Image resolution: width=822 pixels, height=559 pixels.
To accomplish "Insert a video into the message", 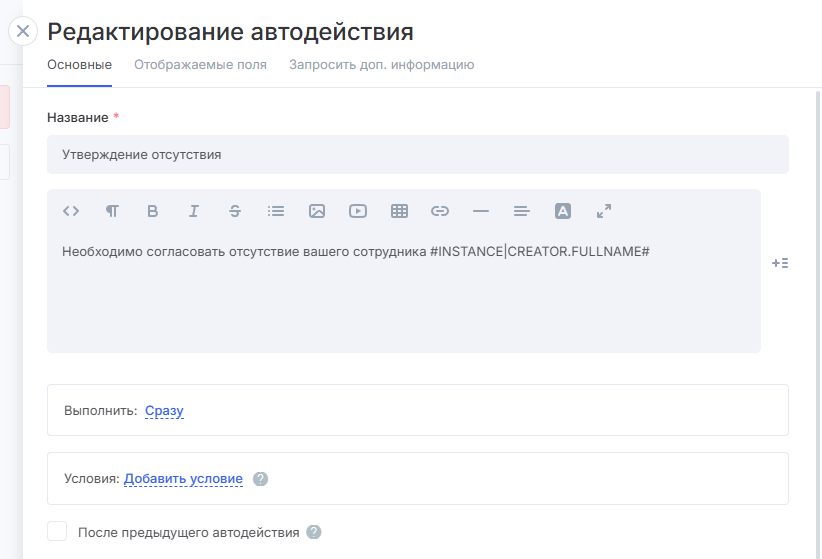I will click(358, 211).
